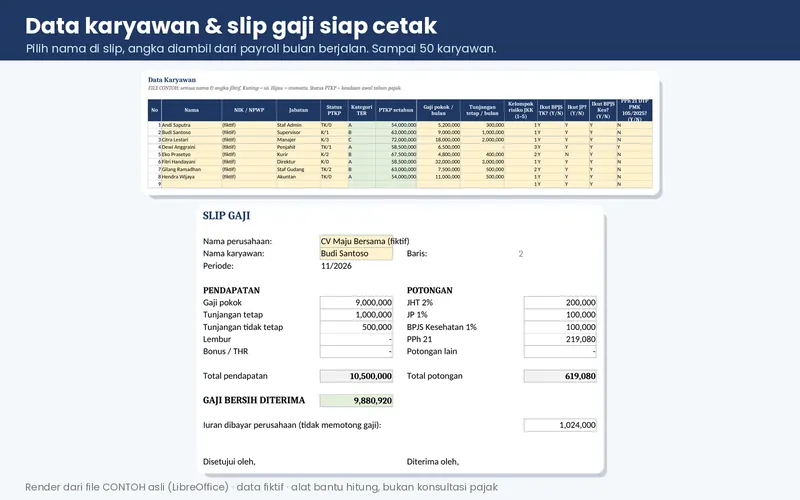Select the Dewi Anggraini name cell
This screenshot has width=800, height=500.
coord(191,147)
